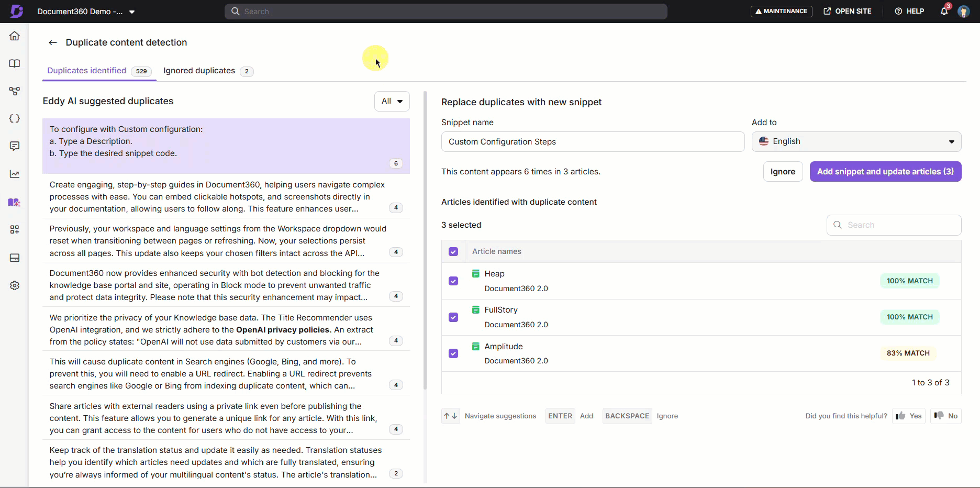Open the Documentation book icon in the sidebar
Screen dimensions: 980x488
coord(15,64)
